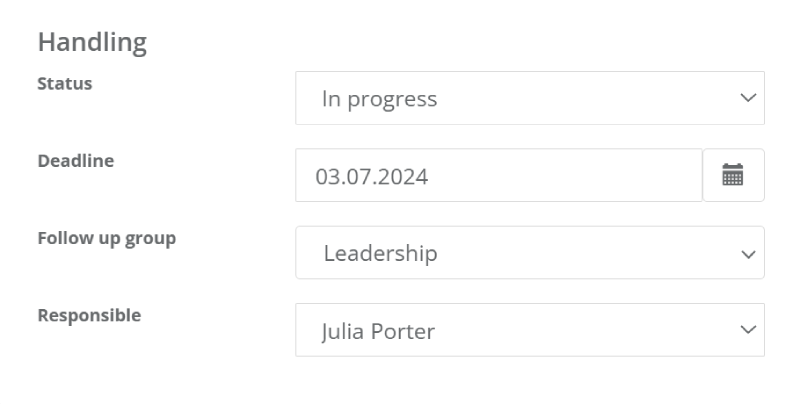Screen dimensions: 800x404
Task: Pick a new deadline via calendar button
Action: (733, 175)
